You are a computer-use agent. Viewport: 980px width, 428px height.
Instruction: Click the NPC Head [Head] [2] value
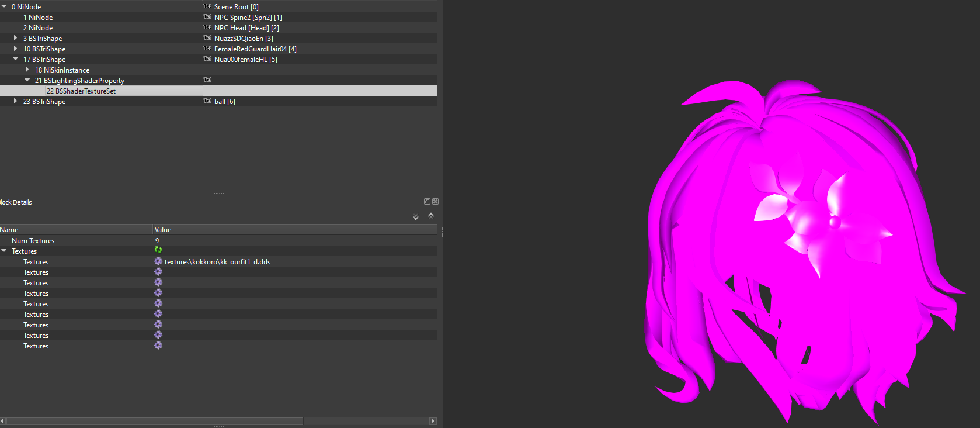pyautogui.click(x=246, y=28)
